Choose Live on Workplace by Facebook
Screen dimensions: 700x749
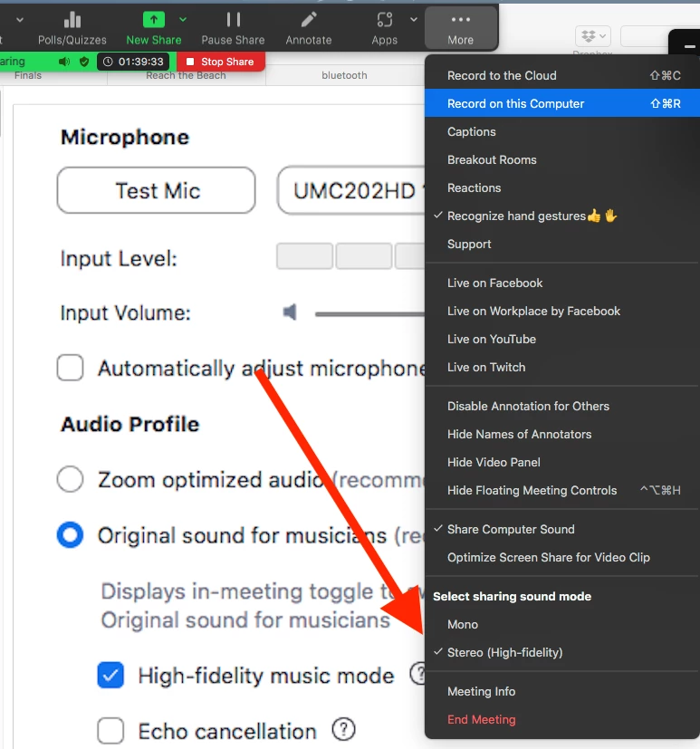562,311
